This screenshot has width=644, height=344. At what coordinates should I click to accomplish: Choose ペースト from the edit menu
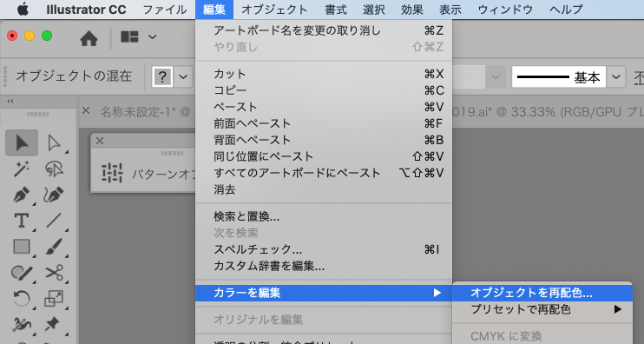[x=324, y=107]
